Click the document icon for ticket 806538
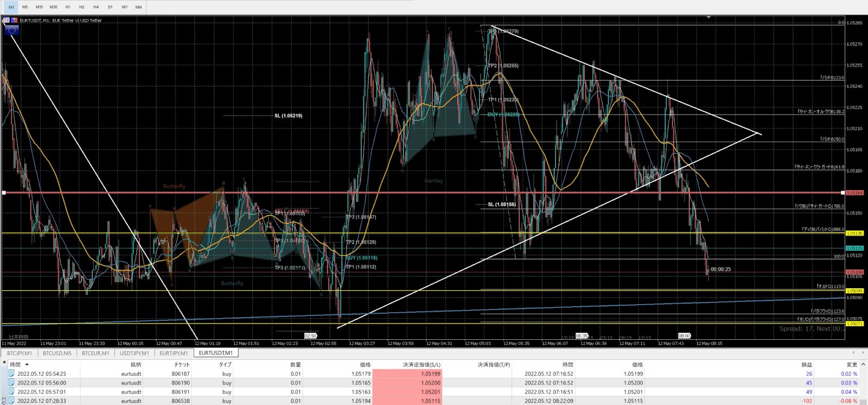Viewport: 868px width, 405px height. coord(11,401)
